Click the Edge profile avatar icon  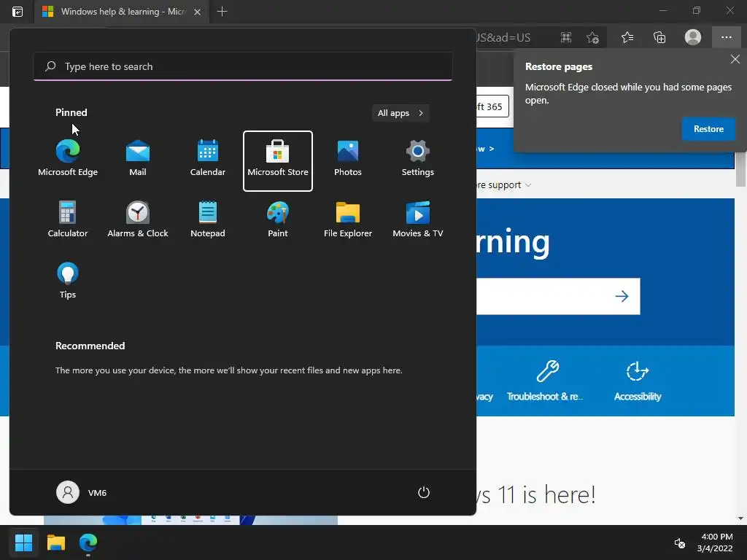[x=693, y=37]
